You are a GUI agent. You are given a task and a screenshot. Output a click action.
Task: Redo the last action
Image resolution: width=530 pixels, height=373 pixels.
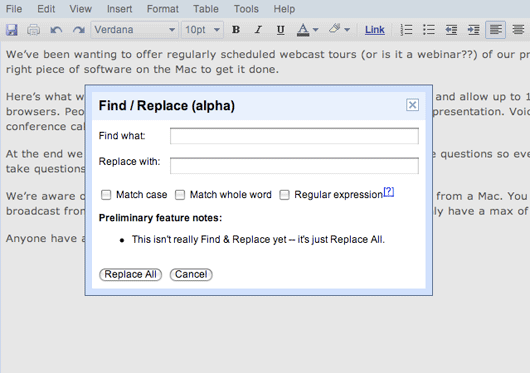(x=79, y=30)
